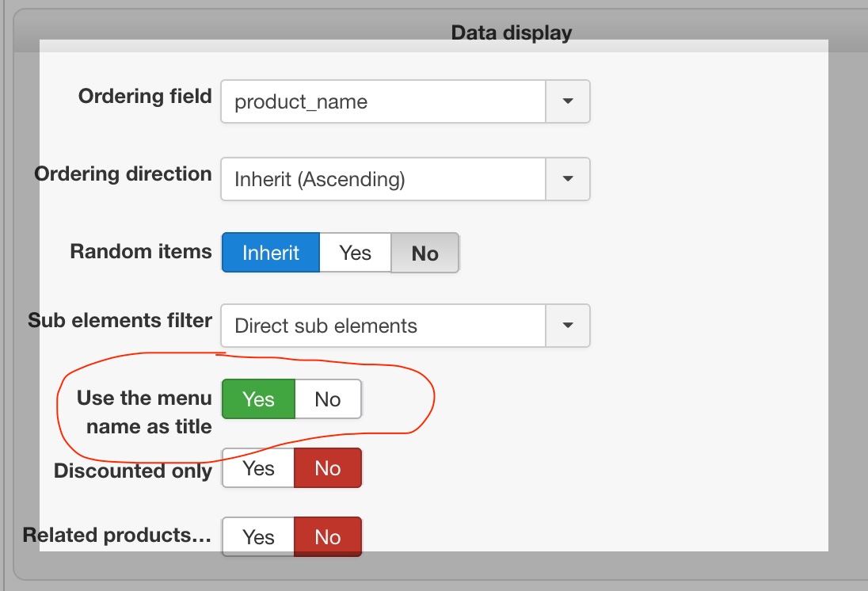This screenshot has height=591, width=868.
Task: Set Random items to Yes
Action: 355,253
